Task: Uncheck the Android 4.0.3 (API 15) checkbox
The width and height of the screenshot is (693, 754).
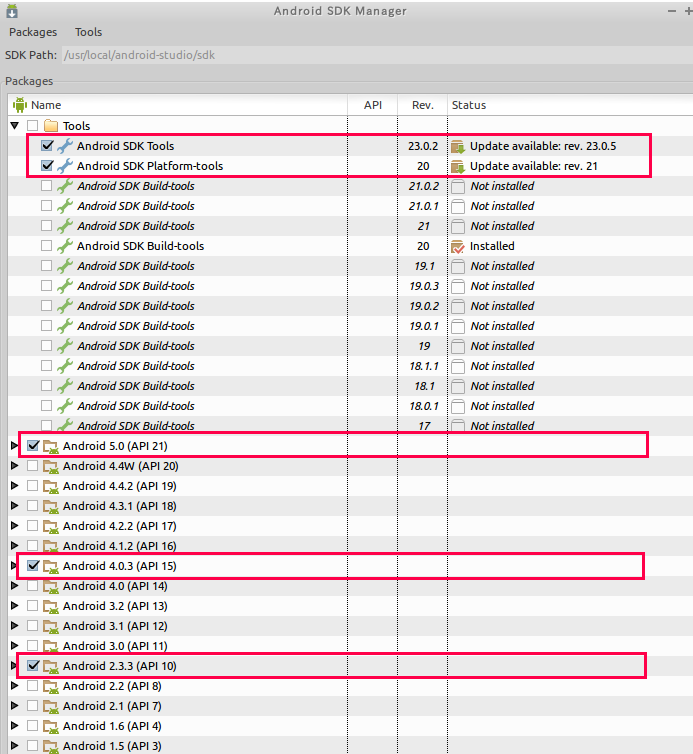Action: pyautogui.click(x=33, y=566)
